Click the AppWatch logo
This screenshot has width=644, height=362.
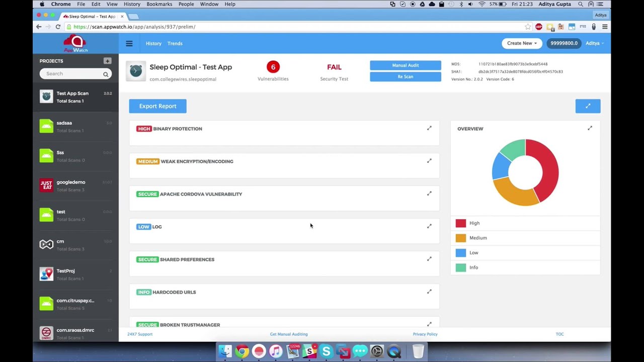75,43
